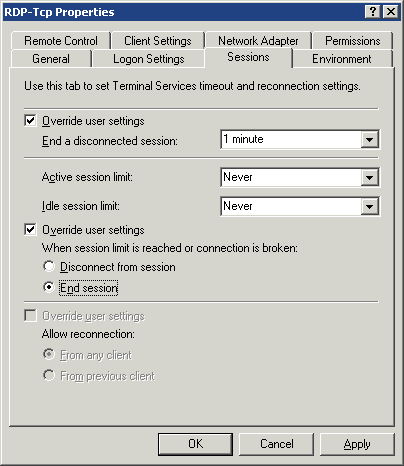Screen dimensions: 404x466
Task: Open Active session limit dropdown
Action: point(369,177)
